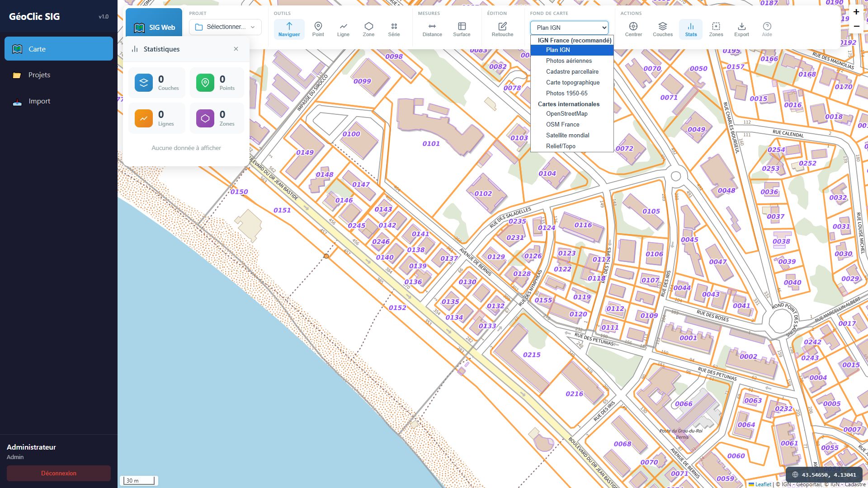
Task: Open the Retouche editing tool
Action: point(502,28)
